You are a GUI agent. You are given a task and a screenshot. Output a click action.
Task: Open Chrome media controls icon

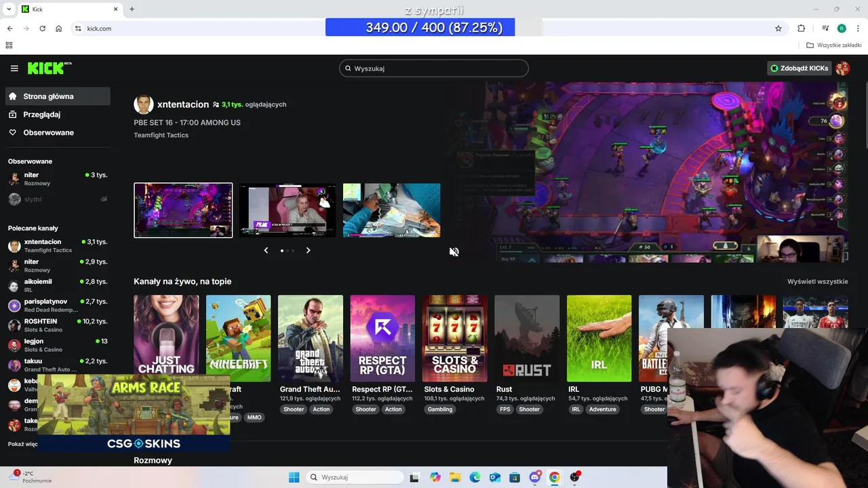click(825, 28)
